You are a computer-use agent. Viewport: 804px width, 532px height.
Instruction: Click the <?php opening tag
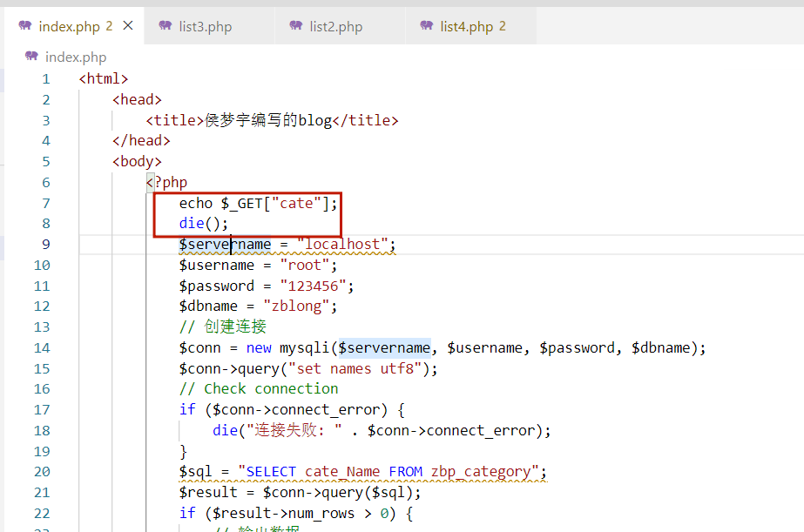coord(166,183)
